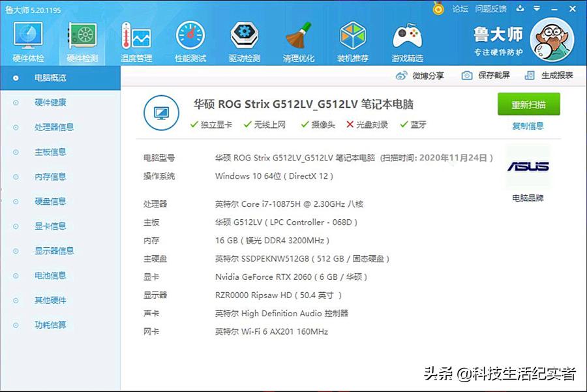Open 装机推荐 build recommendations
Screen dimensions: 587x392
353,39
